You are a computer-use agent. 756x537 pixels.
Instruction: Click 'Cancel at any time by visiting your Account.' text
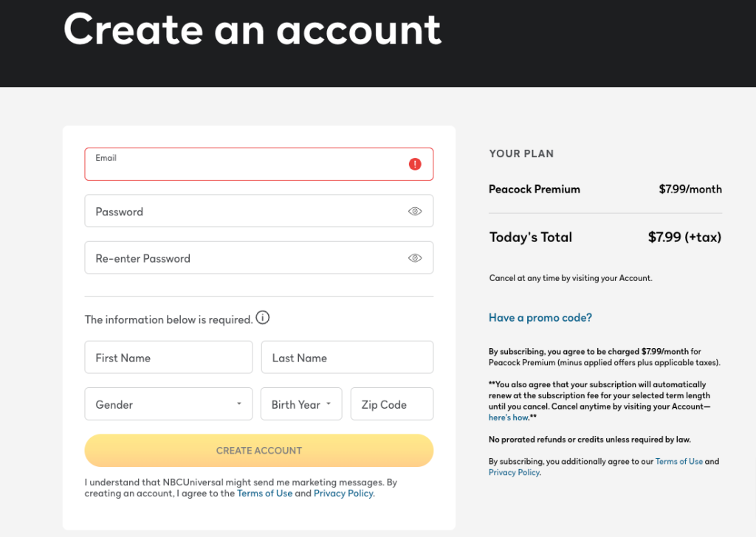coord(571,278)
